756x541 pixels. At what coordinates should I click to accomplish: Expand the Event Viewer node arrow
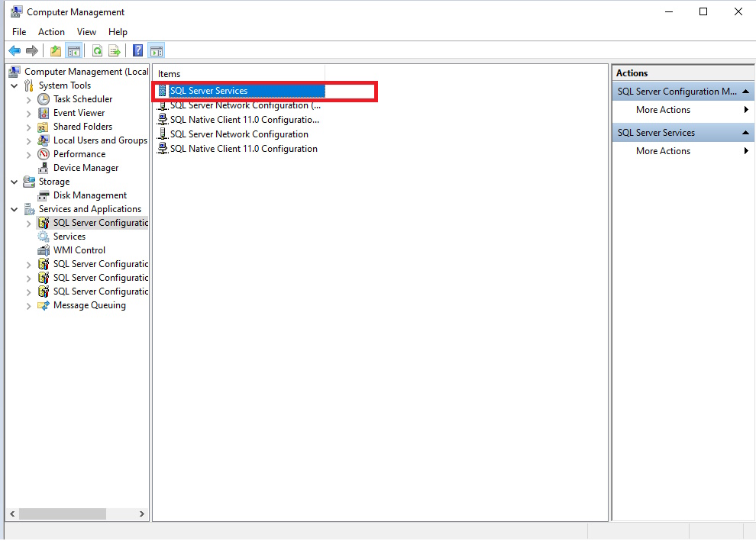[x=28, y=114]
